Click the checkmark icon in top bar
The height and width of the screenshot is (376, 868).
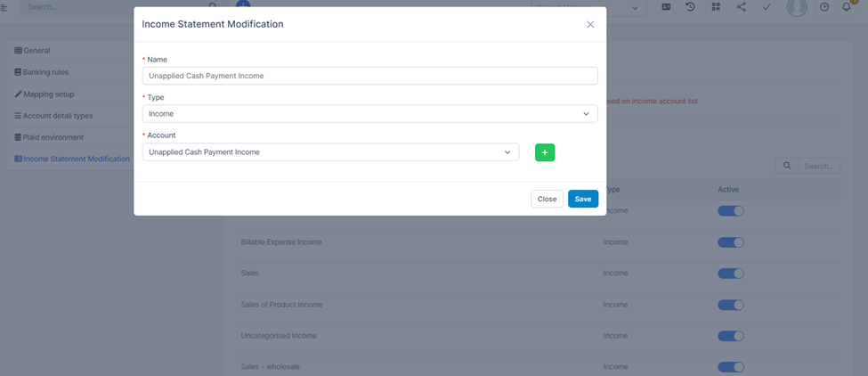pyautogui.click(x=767, y=7)
